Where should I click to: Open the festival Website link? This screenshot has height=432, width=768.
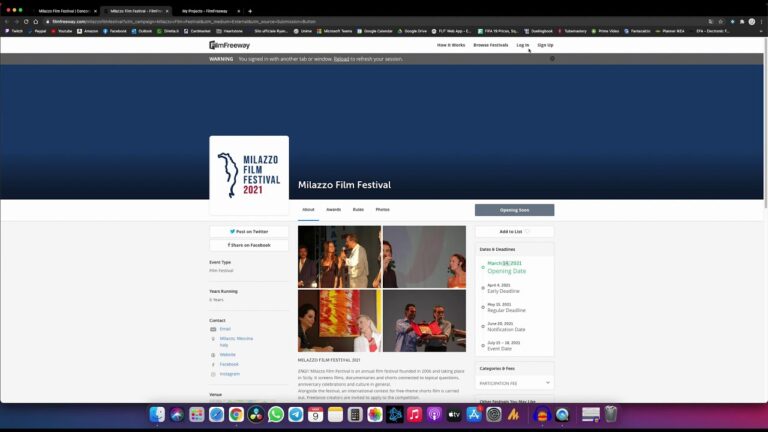coord(227,354)
